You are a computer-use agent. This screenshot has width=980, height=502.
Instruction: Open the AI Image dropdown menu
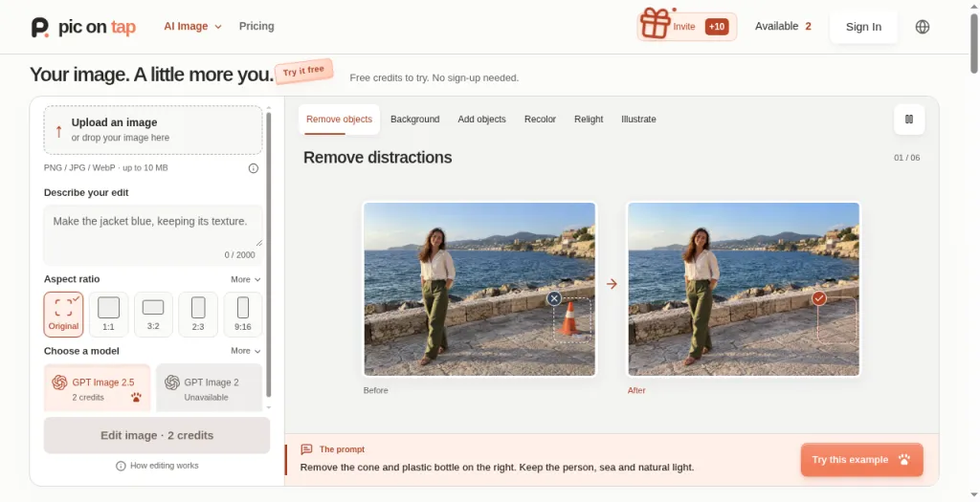[x=192, y=26]
